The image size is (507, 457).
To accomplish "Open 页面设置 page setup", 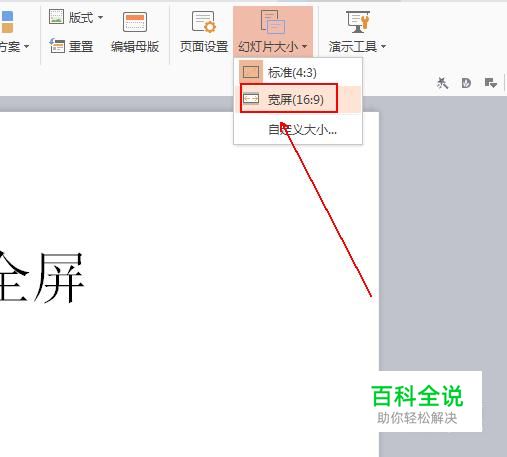I will point(204,32).
